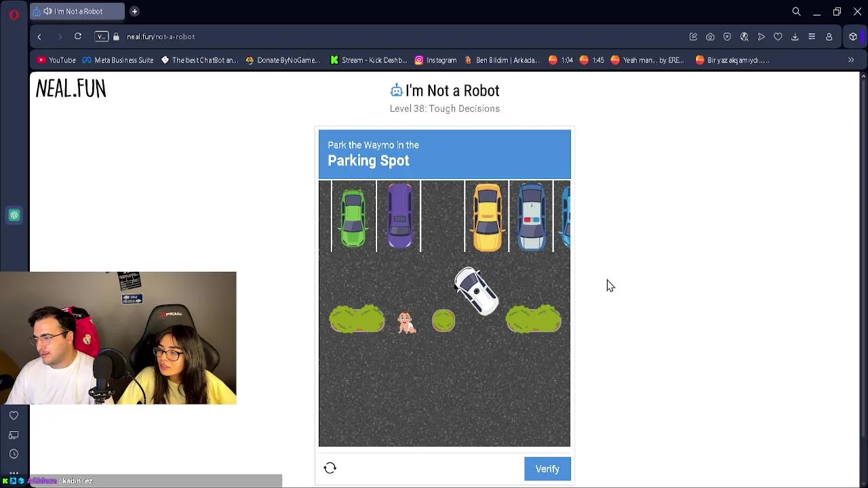Open the pinboard edit icon
This screenshot has width=868, height=488.
[x=693, y=37]
